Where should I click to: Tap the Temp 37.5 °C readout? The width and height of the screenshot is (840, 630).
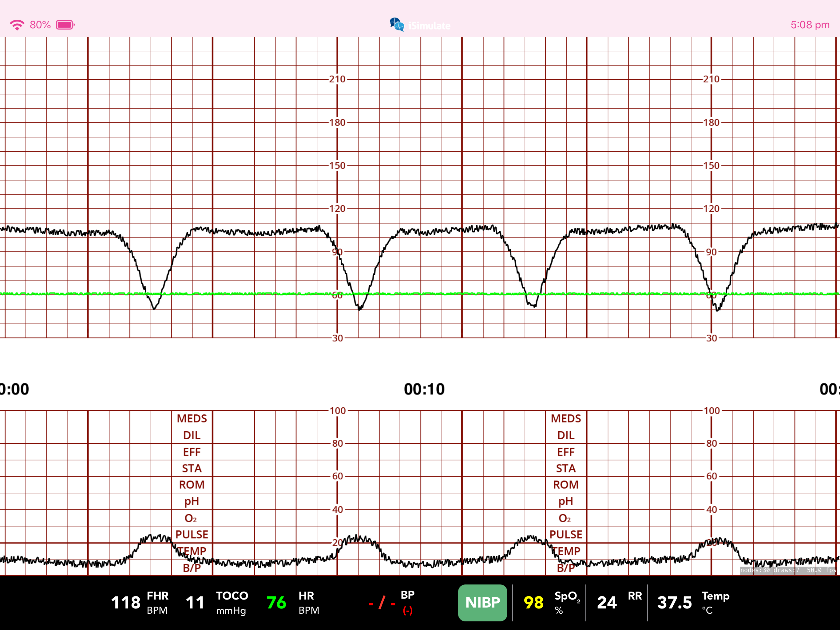click(675, 603)
